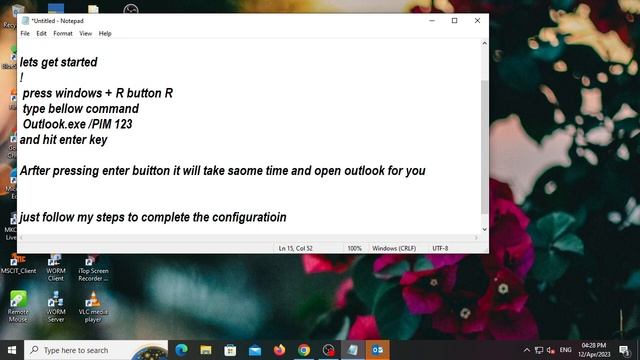Open the File menu in Notepad
The image size is (640, 360).
(x=25, y=33)
